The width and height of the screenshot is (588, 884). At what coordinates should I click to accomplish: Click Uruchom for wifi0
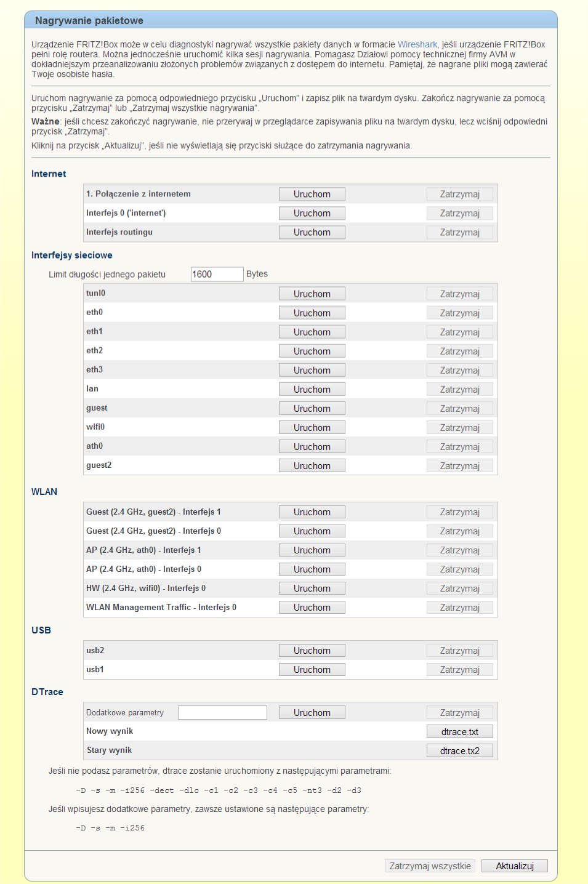click(x=312, y=427)
